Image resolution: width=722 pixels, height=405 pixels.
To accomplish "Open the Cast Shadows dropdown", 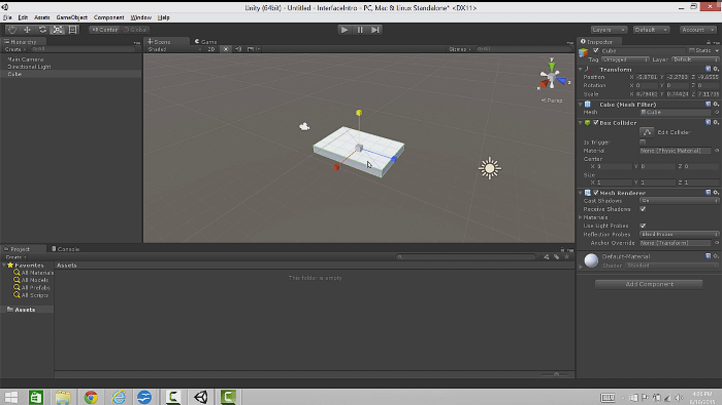I will [679, 201].
